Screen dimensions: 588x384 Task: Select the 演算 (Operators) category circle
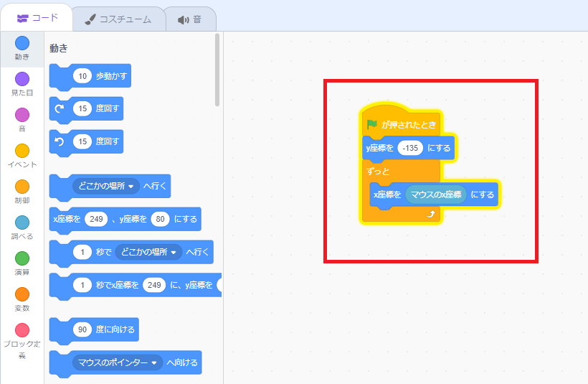22,258
